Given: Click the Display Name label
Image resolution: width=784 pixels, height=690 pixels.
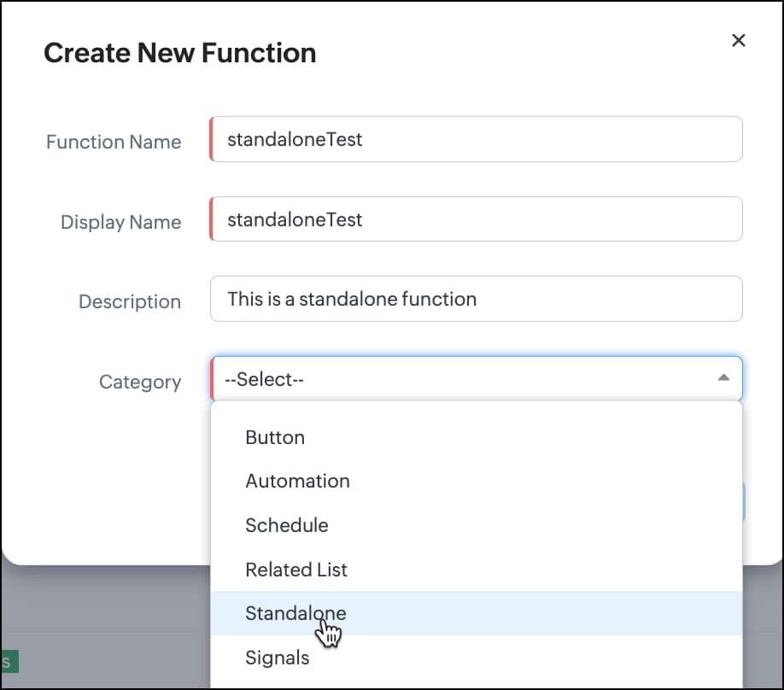Looking at the screenshot, I should (120, 222).
